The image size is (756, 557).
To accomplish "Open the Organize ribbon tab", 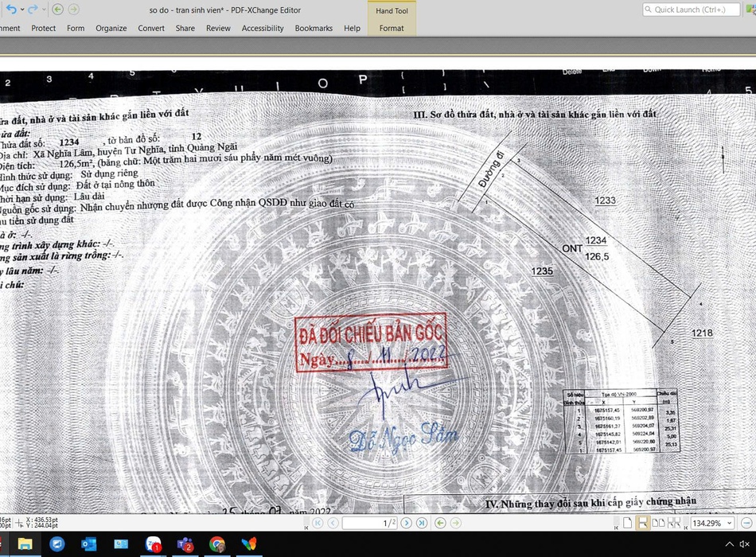I will point(111,28).
